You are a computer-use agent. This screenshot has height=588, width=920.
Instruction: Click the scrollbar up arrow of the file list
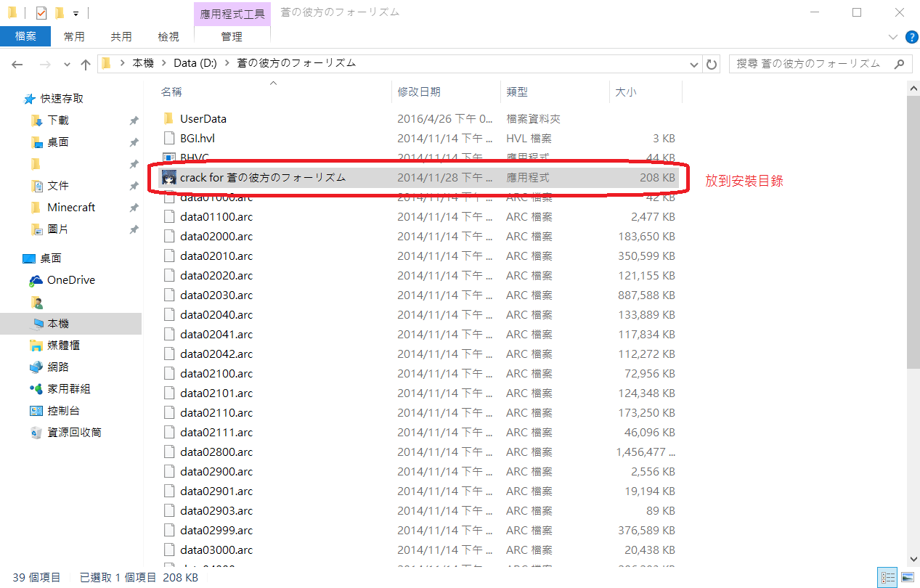pyautogui.click(x=913, y=87)
